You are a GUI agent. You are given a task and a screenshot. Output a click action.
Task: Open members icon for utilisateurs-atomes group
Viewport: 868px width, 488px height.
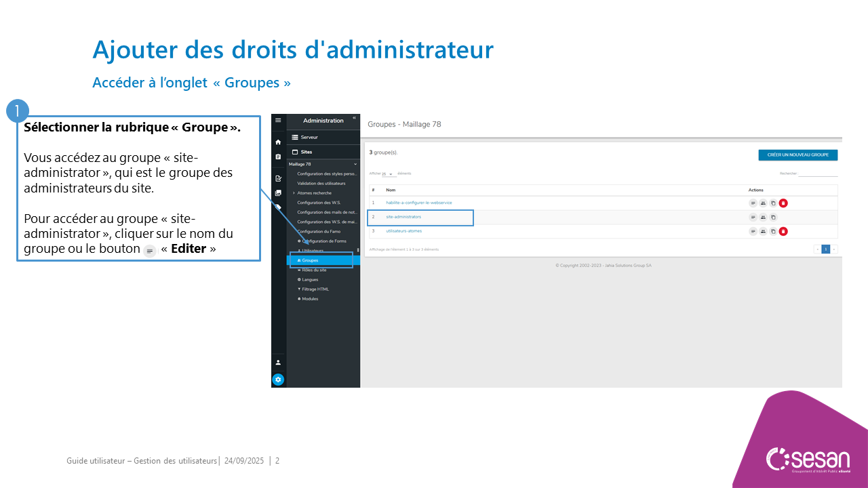(763, 231)
